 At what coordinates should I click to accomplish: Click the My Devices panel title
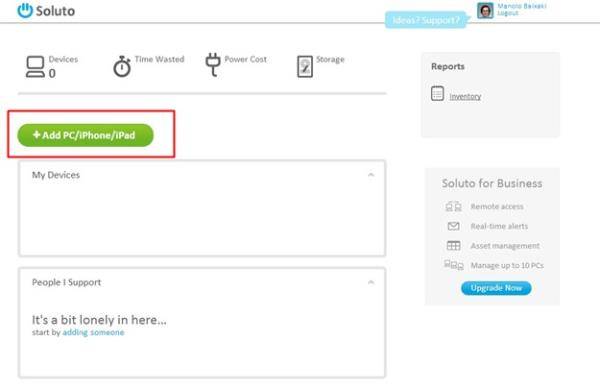click(x=56, y=175)
